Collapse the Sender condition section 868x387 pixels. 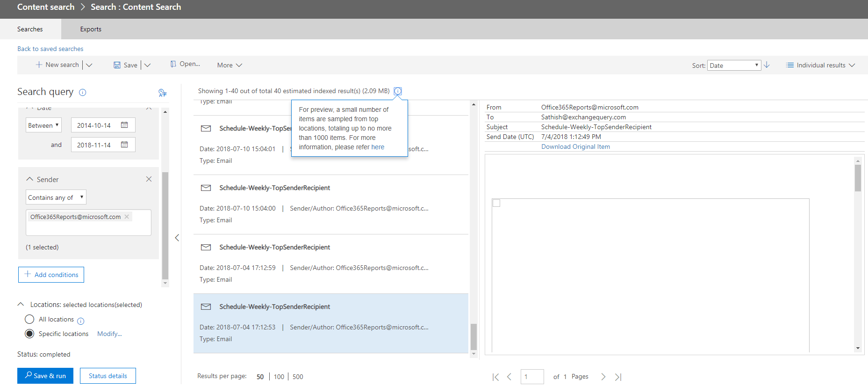pos(30,179)
